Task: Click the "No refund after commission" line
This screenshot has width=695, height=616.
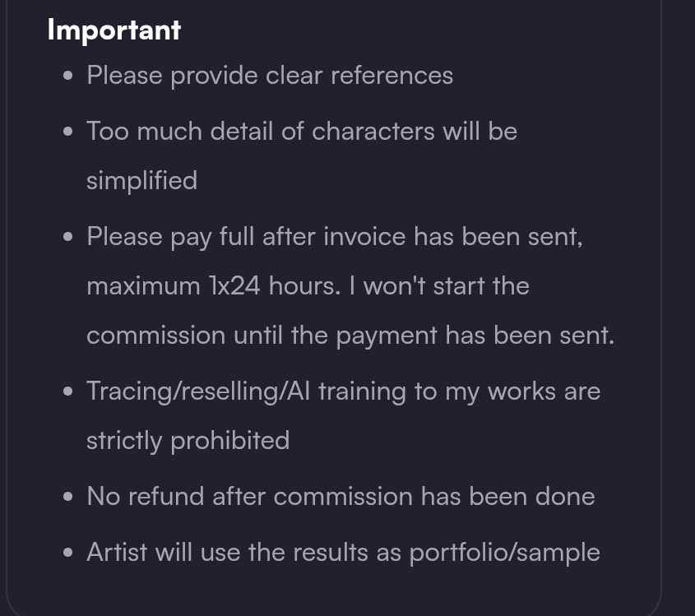Action: pyautogui.click(x=341, y=497)
